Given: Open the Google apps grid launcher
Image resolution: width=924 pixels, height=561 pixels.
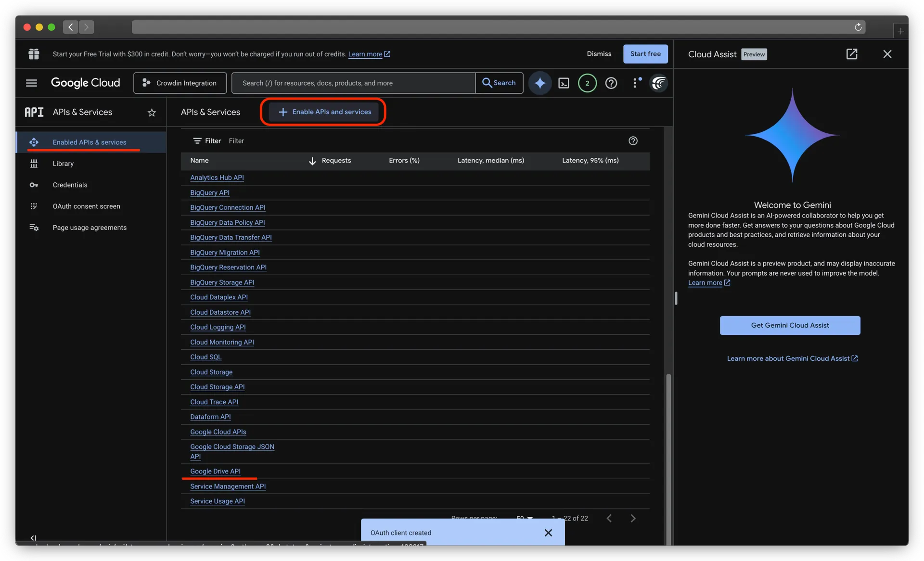Looking at the screenshot, I should 34,54.
